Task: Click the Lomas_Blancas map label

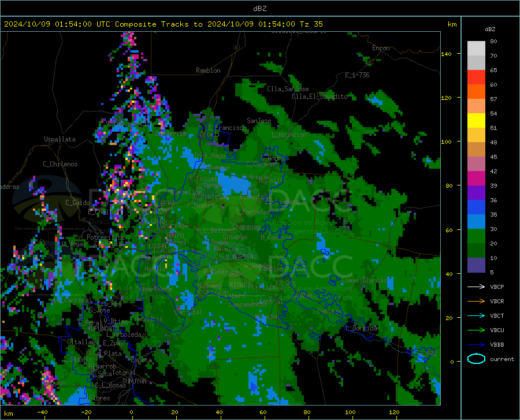Action: point(364,280)
